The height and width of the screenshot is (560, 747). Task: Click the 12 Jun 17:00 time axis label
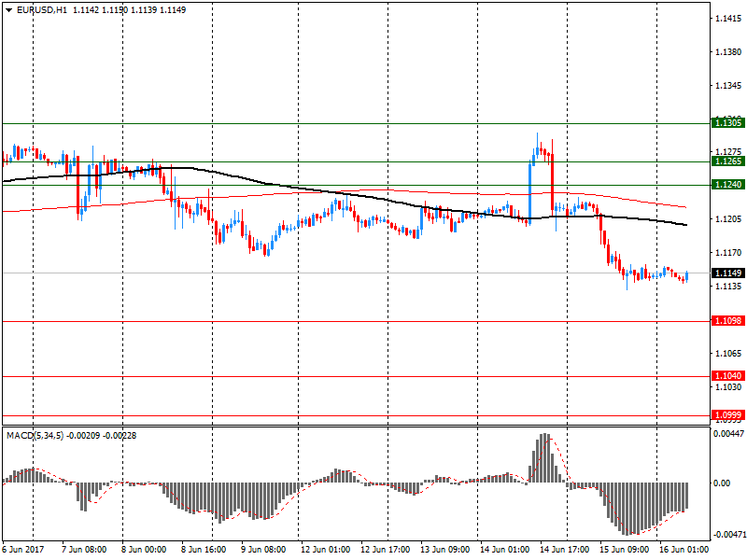[x=385, y=550]
